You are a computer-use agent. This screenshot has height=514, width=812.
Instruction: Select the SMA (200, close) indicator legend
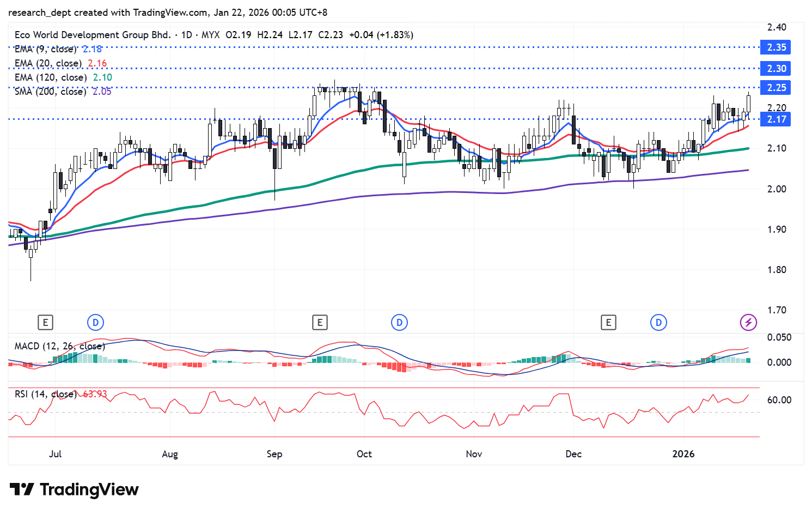(x=50, y=92)
